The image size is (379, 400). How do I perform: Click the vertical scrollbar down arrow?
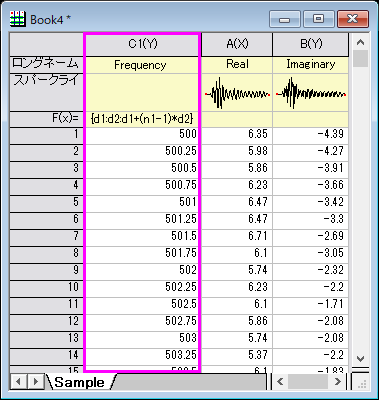coord(360,359)
